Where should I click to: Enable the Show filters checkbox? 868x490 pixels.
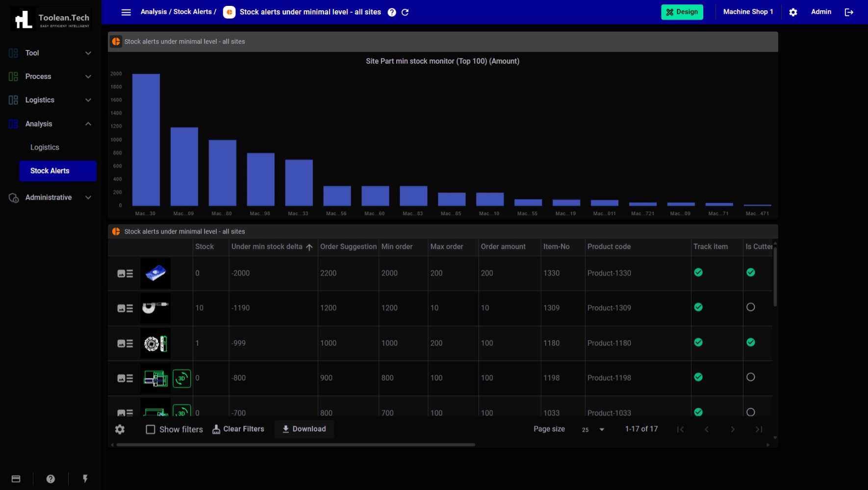pos(151,429)
